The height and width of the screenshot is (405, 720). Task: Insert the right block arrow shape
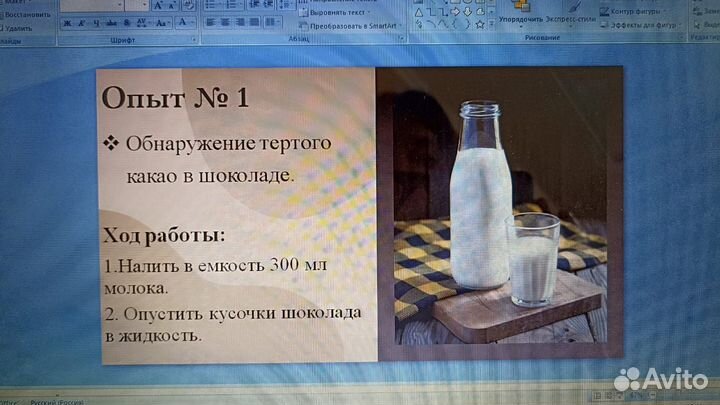pyautogui.click(x=456, y=12)
